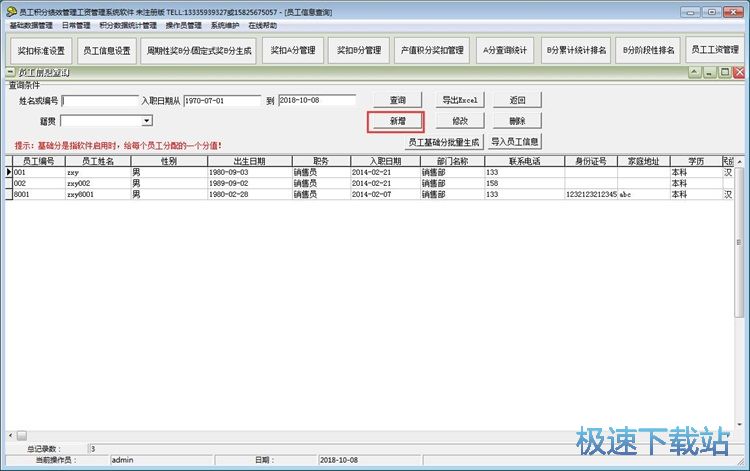Open the 操作员管理 menu

click(x=184, y=25)
